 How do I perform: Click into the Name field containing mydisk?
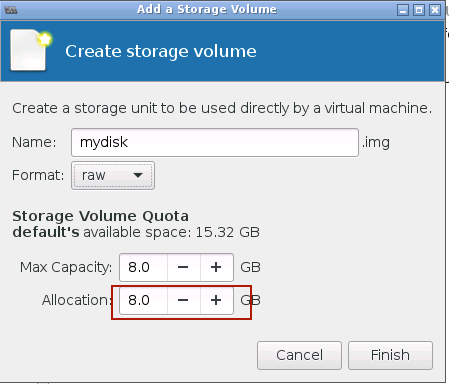point(215,142)
